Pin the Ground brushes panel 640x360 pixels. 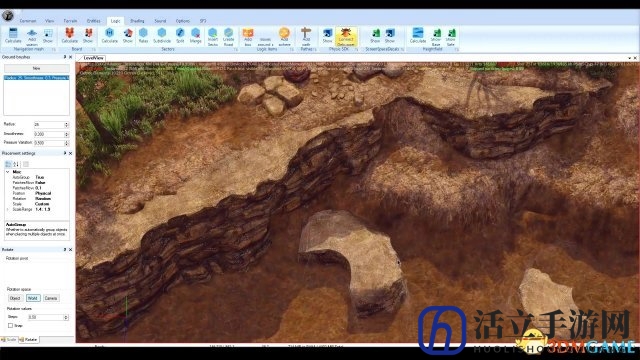pyautogui.click(x=64, y=57)
